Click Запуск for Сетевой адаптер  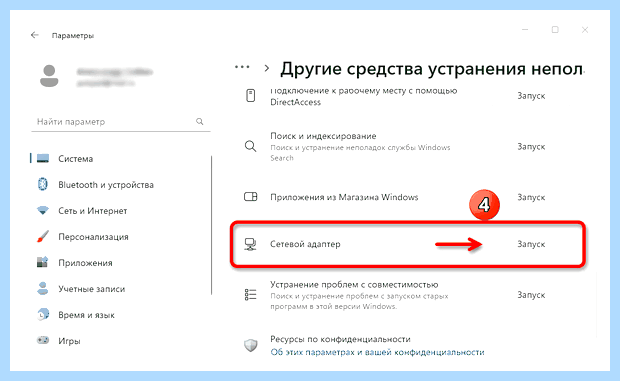click(x=531, y=244)
